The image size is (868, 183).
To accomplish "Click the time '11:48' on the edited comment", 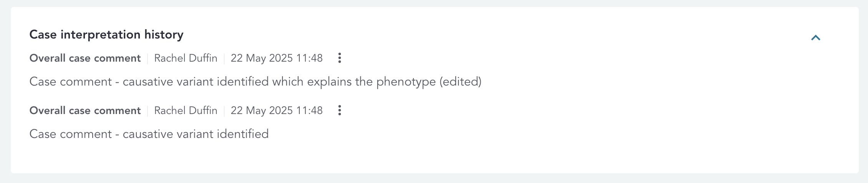I will (309, 58).
